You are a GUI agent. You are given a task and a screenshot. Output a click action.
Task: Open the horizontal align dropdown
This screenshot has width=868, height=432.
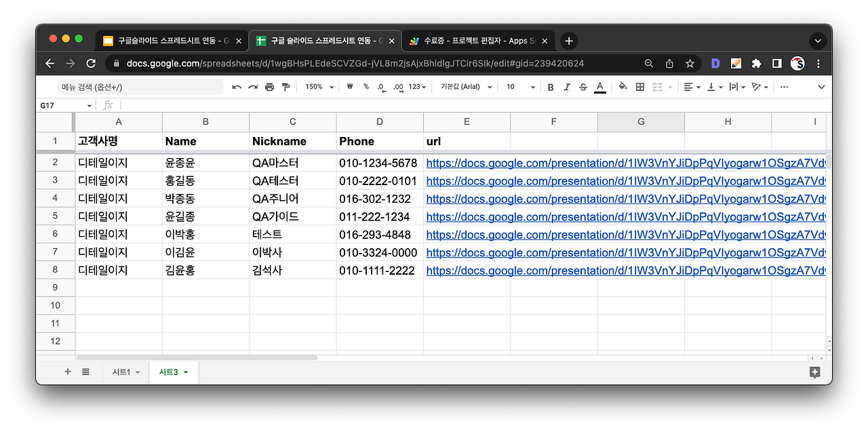tap(692, 87)
